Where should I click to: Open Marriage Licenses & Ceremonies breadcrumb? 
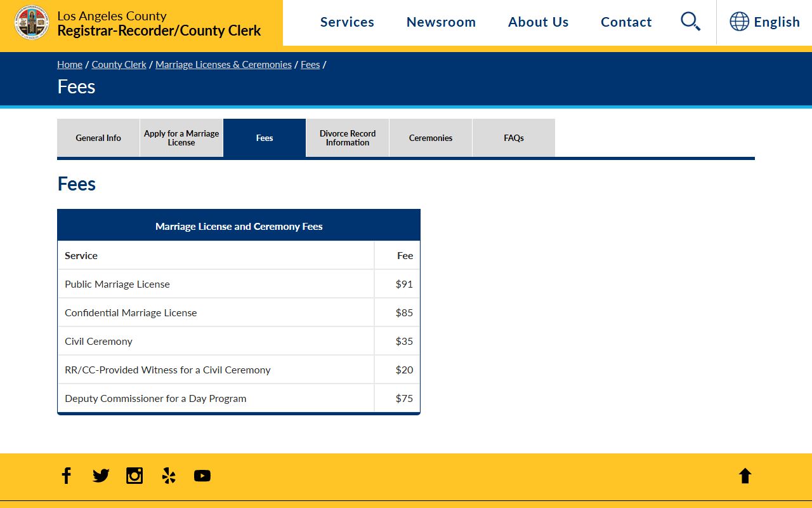223,65
